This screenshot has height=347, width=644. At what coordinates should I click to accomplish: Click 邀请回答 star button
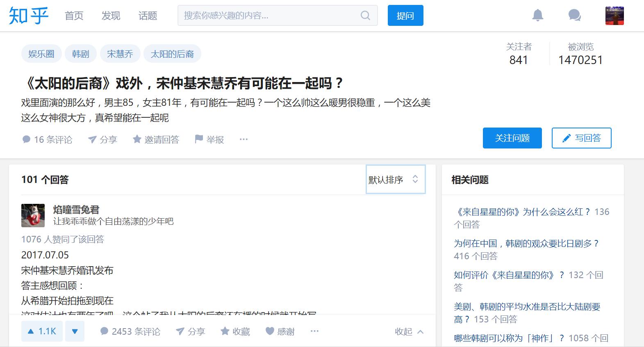coord(156,139)
